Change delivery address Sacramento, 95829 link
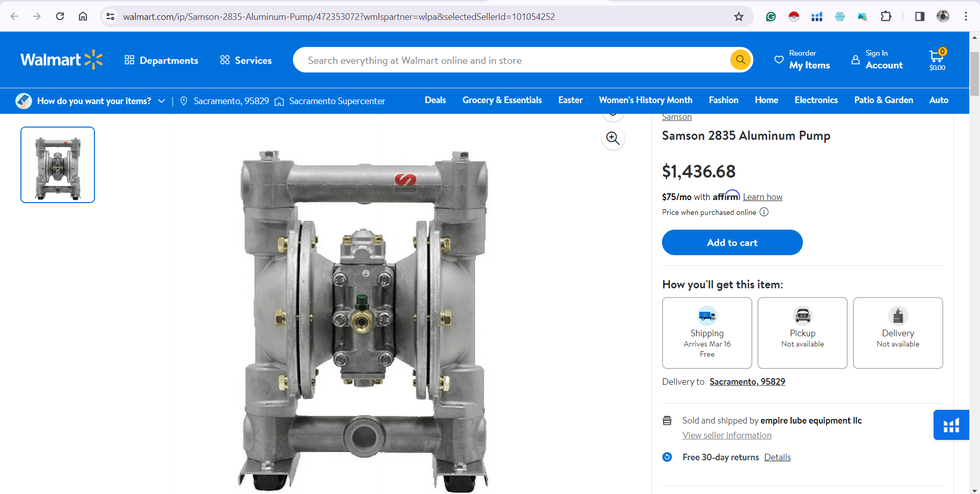980x494 pixels. click(x=747, y=382)
